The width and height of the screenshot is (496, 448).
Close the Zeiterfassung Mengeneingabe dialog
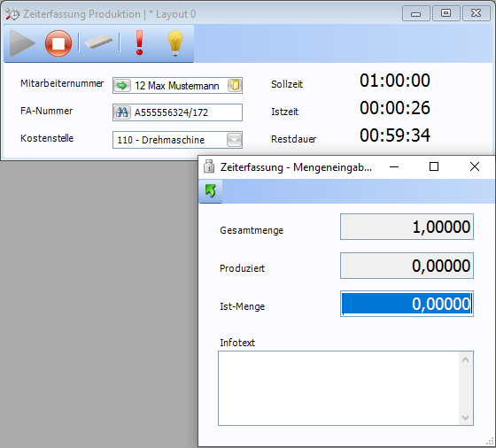[475, 166]
